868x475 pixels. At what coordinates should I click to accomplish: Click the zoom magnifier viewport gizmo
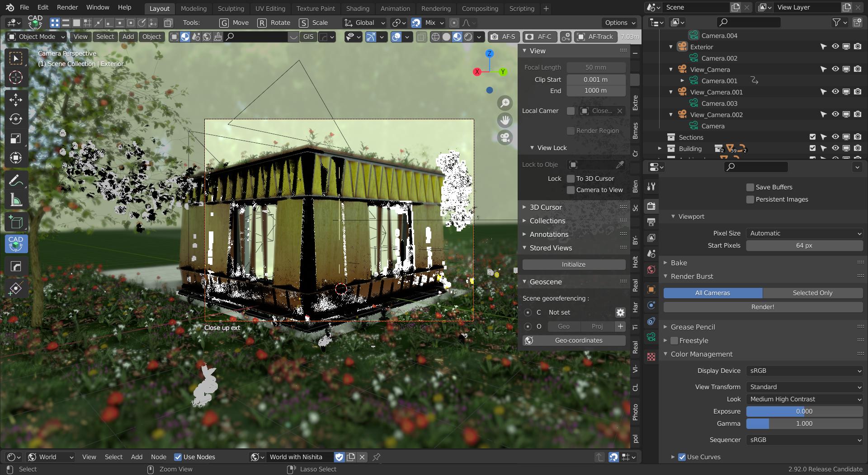click(x=505, y=103)
